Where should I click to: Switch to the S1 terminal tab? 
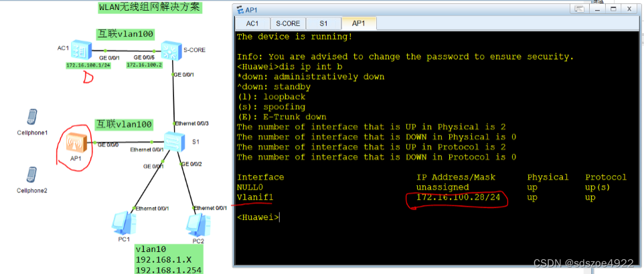pos(323,23)
